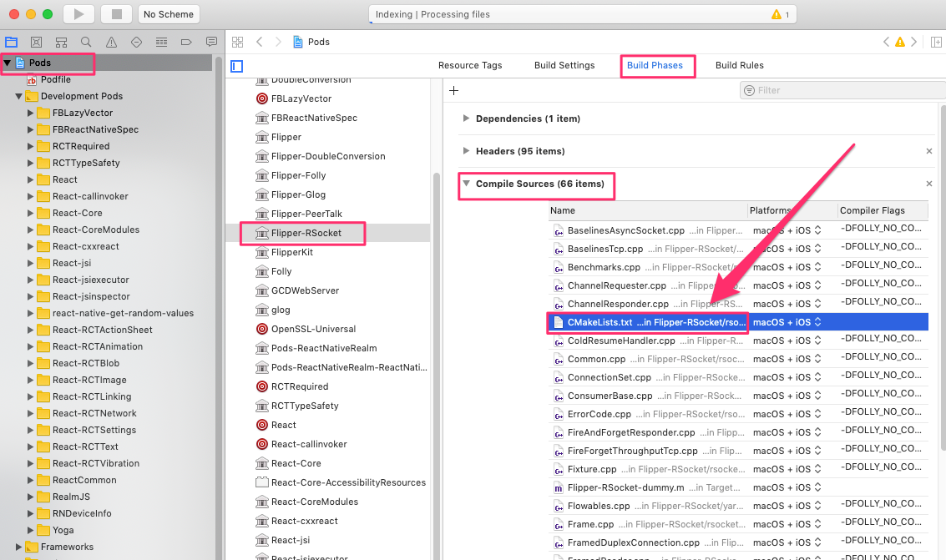
Task: Click the Filter search field
Action: point(842,90)
